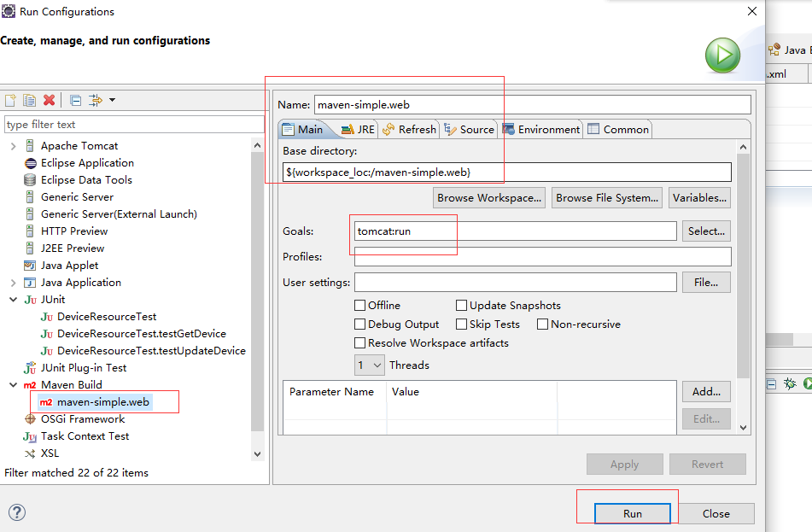This screenshot has height=532, width=812.
Task: Click the Variables... button
Action: [699, 198]
